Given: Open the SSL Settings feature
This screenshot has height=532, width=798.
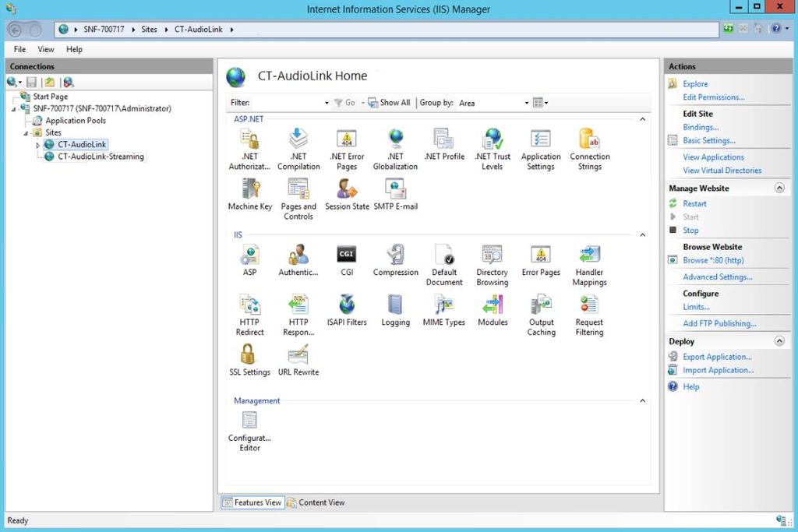Looking at the screenshot, I should 249,360.
